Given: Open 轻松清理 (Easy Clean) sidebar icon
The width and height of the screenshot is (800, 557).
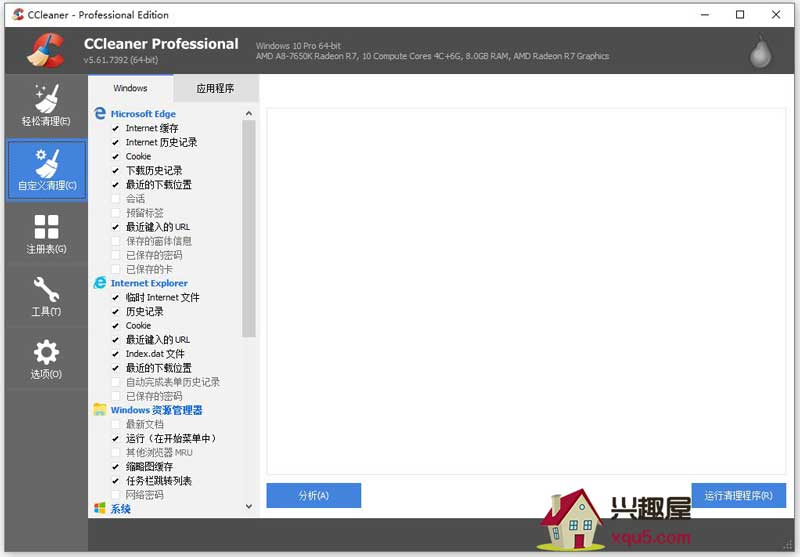Looking at the screenshot, I should click(x=46, y=105).
